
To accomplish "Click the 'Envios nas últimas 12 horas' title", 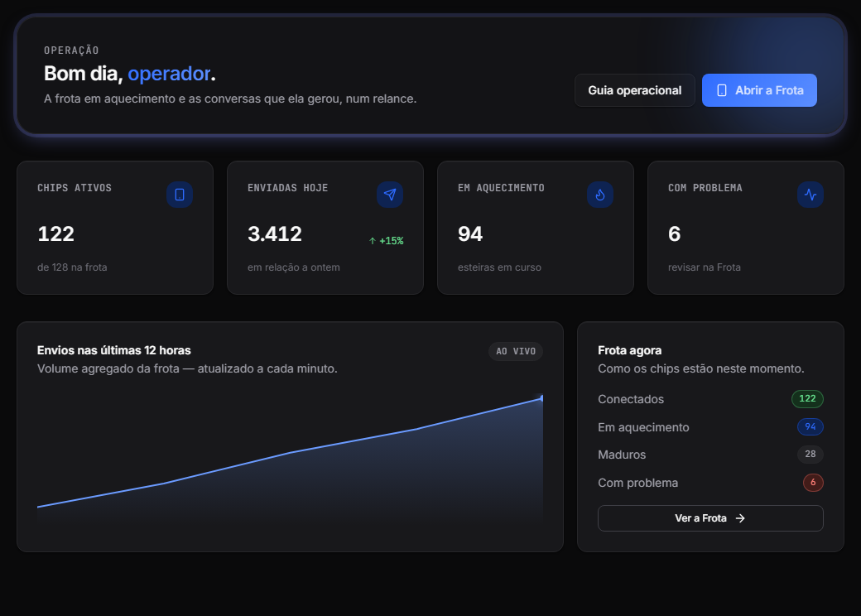I will click(x=114, y=350).
